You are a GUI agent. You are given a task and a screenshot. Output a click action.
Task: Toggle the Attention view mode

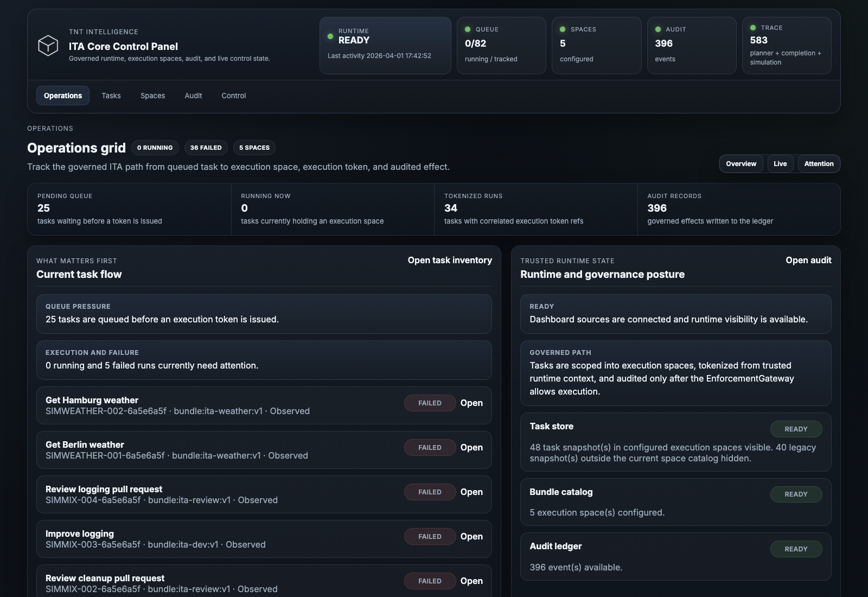click(819, 163)
